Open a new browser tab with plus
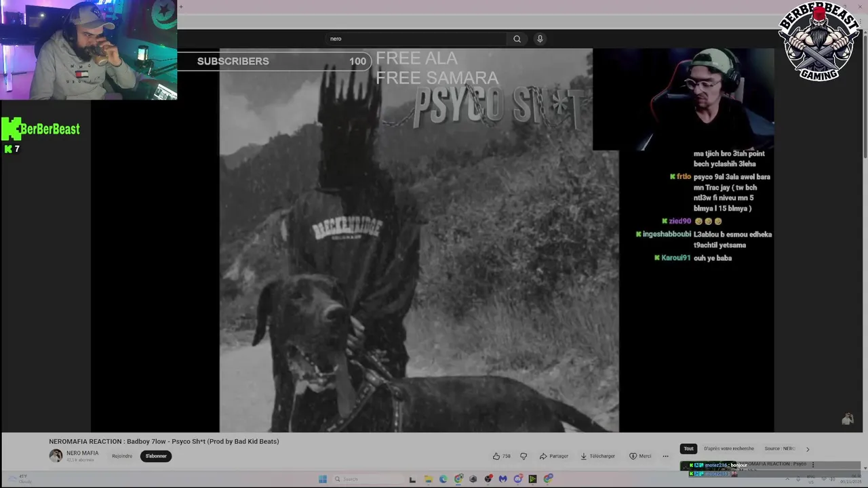The height and width of the screenshot is (488, 868). 181,7
